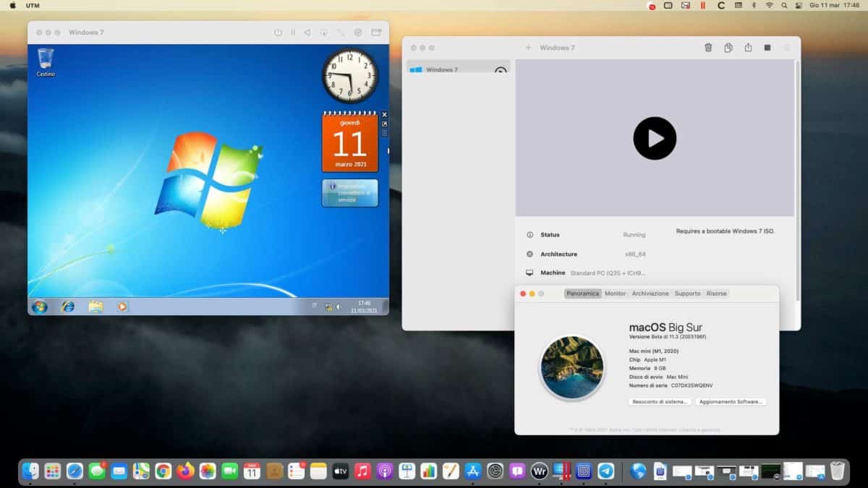This screenshot has width=868, height=488.
Task: Switch to the Supporto tab
Action: (x=687, y=294)
